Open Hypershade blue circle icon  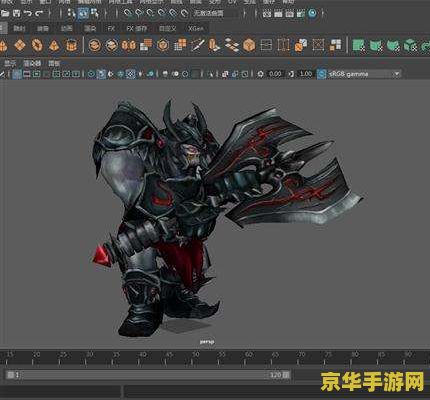coord(312,13)
